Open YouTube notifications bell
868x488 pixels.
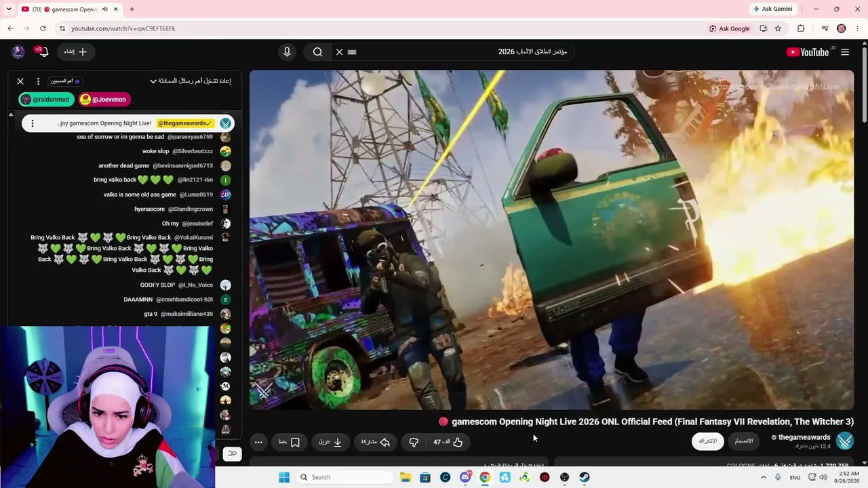point(43,52)
